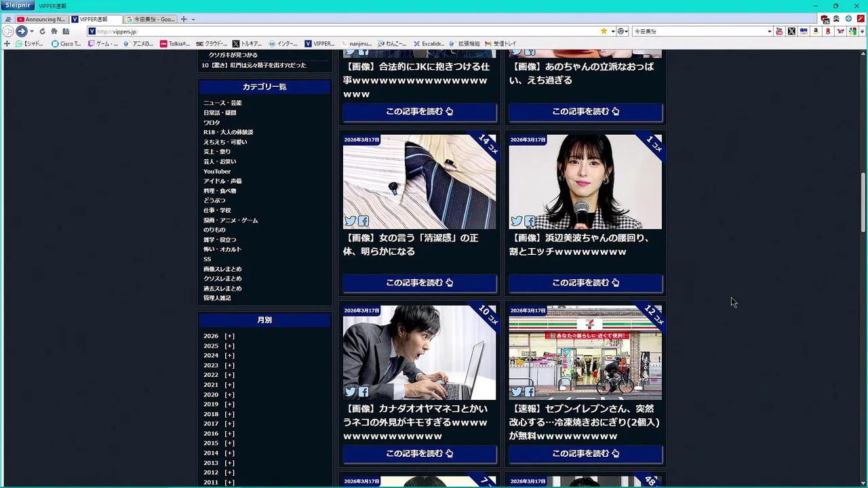Share 浜辺美波 article on Twitter
Image resolution: width=868 pixels, height=488 pixels.
(x=517, y=221)
